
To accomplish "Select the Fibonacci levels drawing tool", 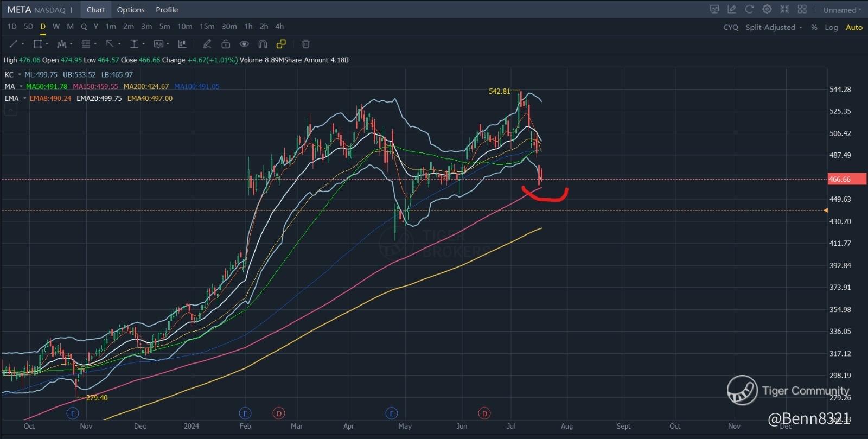I will click(x=86, y=44).
